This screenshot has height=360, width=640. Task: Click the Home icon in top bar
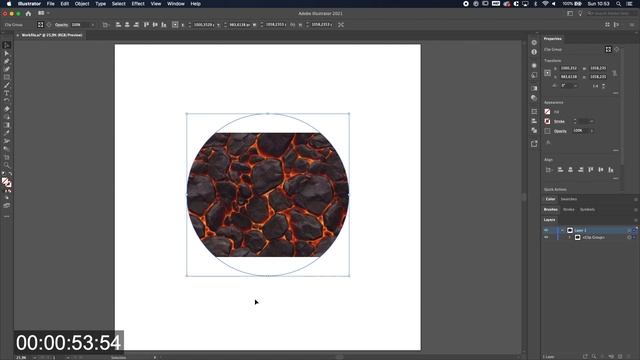click(x=28, y=13)
